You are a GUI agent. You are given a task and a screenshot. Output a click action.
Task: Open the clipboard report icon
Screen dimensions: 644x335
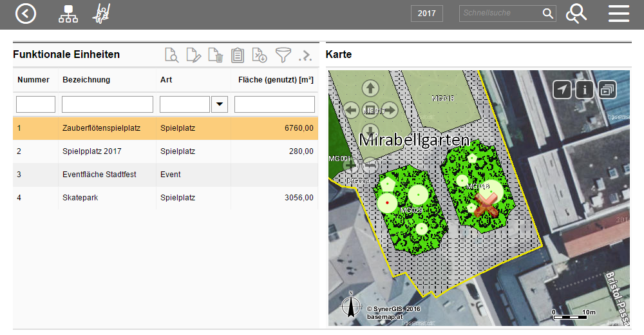coord(238,55)
